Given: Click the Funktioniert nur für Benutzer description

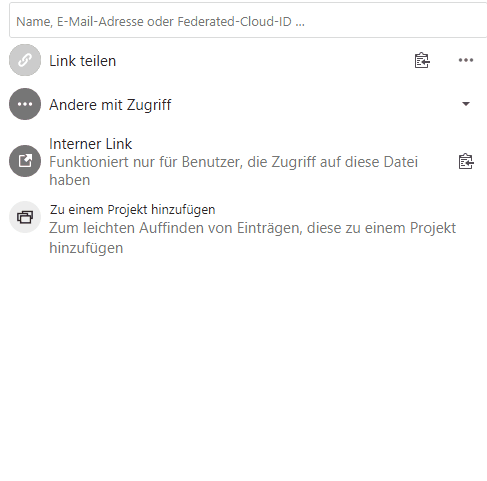Looking at the screenshot, I should point(233,171).
